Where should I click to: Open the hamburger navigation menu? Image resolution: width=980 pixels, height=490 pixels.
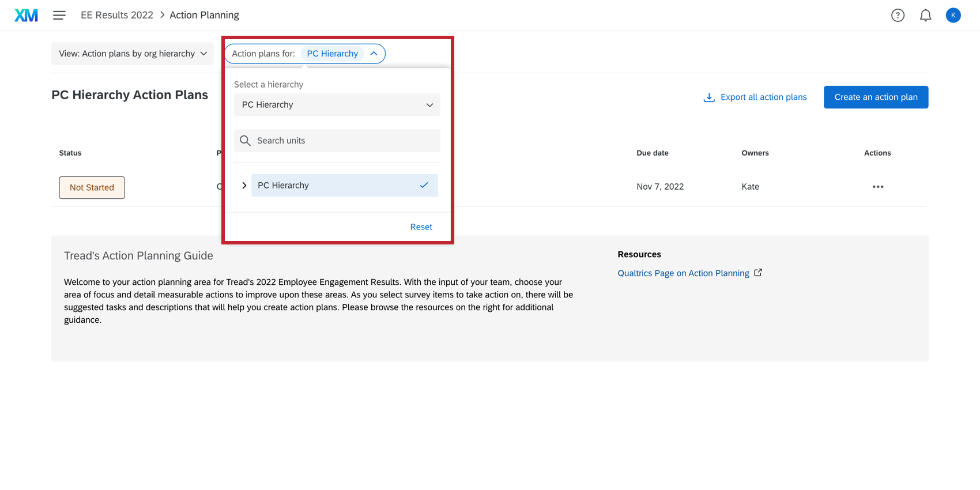click(59, 15)
